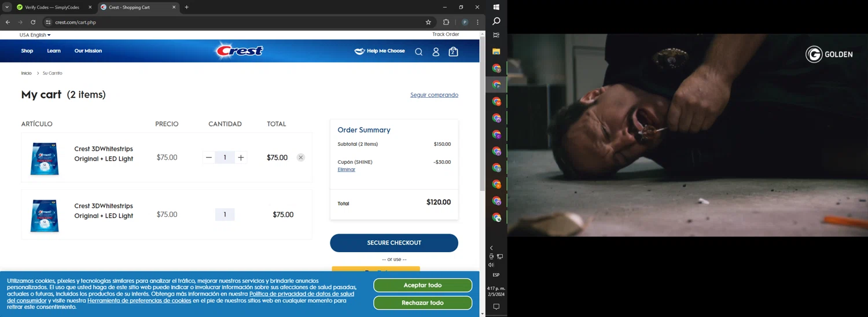868x317 pixels.
Task: Bookmark this page with star icon
Action: pyautogui.click(x=428, y=23)
